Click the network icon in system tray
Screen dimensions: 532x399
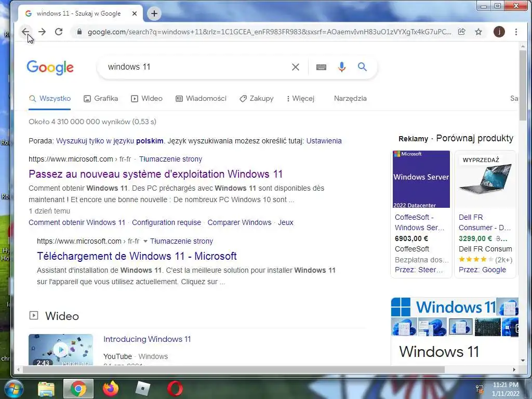480,389
